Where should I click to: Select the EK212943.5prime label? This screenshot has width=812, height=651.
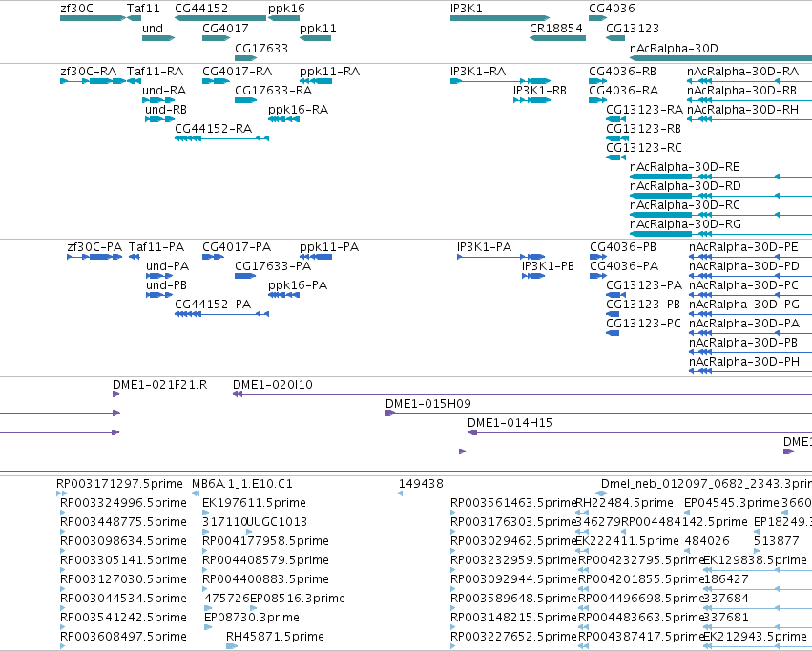(x=755, y=637)
